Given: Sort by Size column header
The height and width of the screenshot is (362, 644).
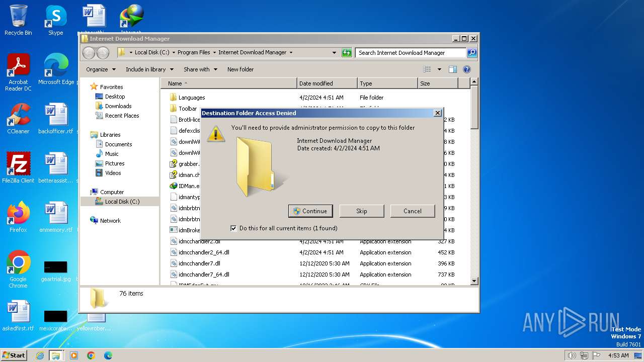Looking at the screenshot, I should (x=438, y=83).
